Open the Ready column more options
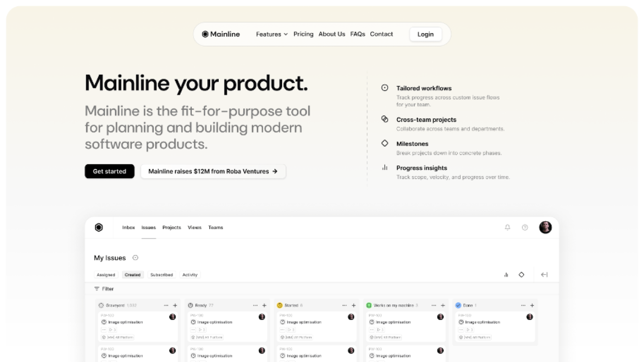 255,305
